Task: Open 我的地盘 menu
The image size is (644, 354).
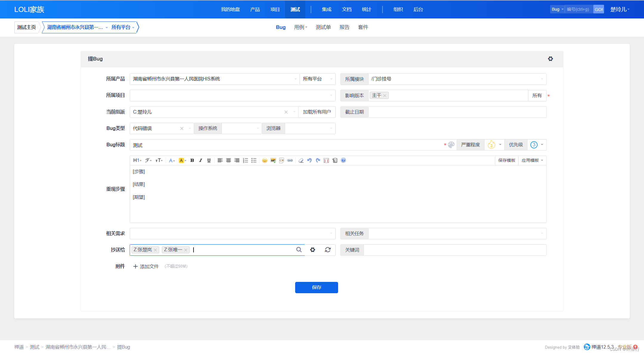Action: [x=230, y=9]
